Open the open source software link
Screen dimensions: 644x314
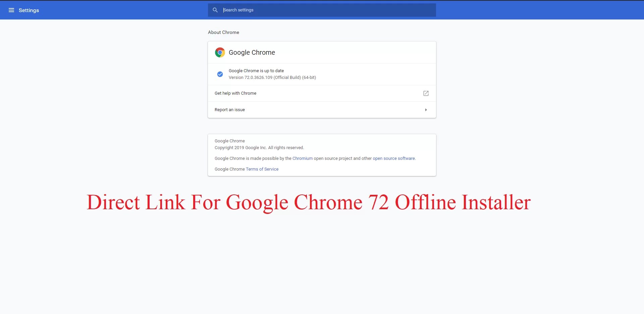click(x=394, y=159)
